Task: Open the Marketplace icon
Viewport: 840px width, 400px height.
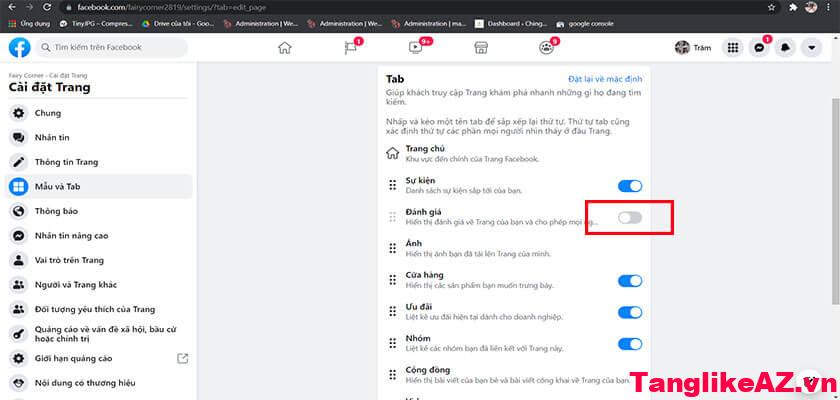Action: pyautogui.click(x=480, y=47)
